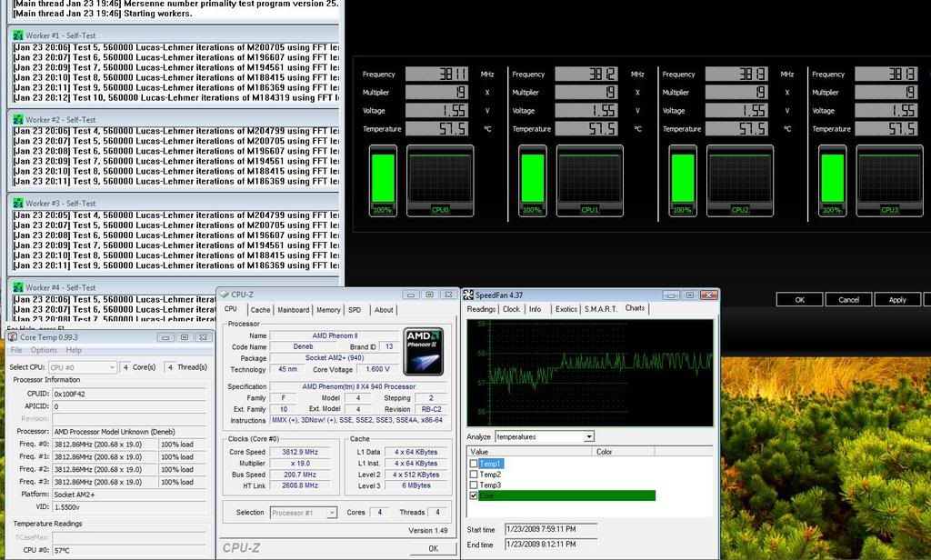Click the SpeedFan title bar icon
Viewport: 931px width, 560px height.
click(x=468, y=295)
